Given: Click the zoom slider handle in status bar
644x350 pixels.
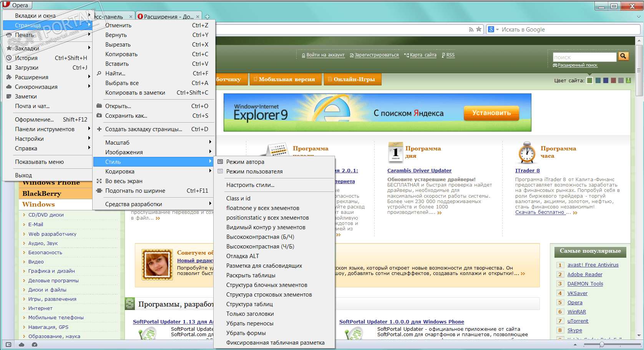Looking at the screenshot, I should pos(602,345).
